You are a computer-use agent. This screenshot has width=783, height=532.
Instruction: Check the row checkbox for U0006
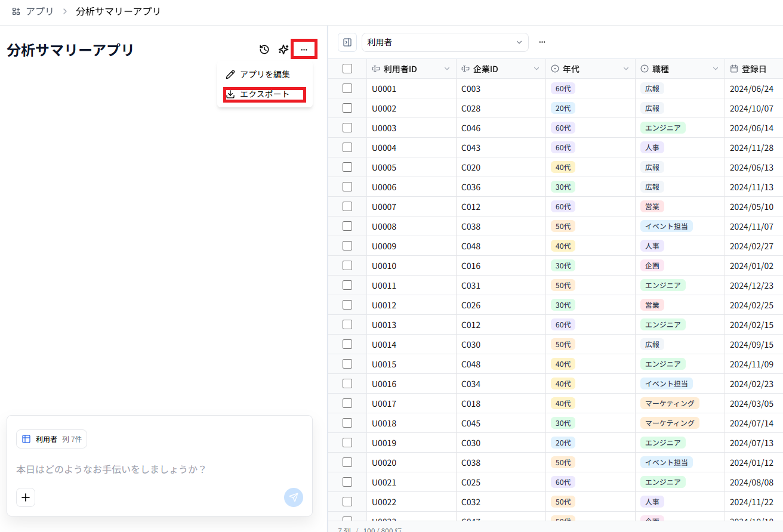tap(347, 187)
